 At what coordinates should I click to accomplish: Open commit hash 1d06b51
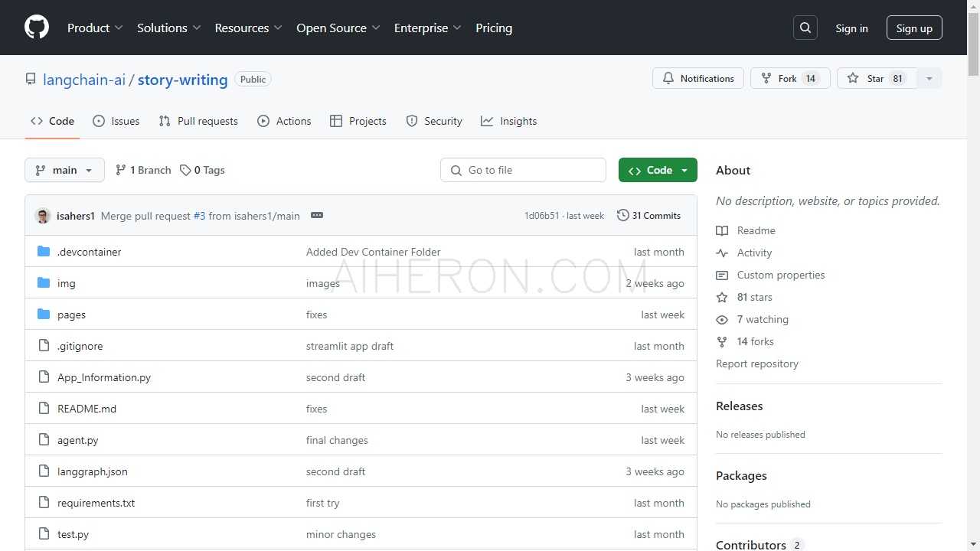[541, 216]
